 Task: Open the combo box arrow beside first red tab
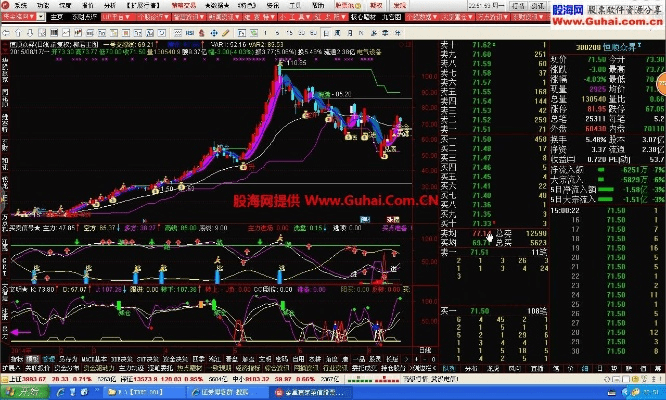[41, 17]
